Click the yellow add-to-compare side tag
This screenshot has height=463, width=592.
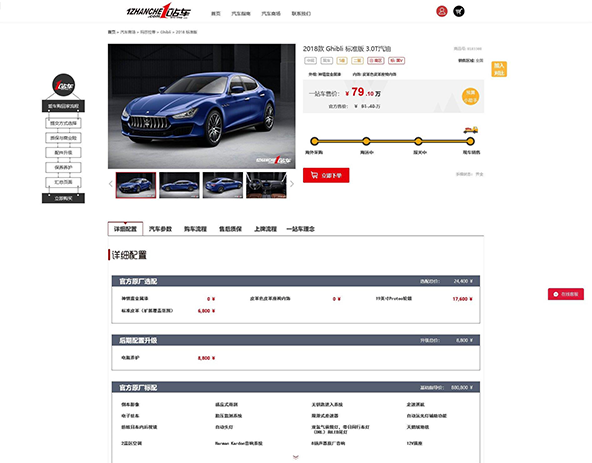[499, 69]
